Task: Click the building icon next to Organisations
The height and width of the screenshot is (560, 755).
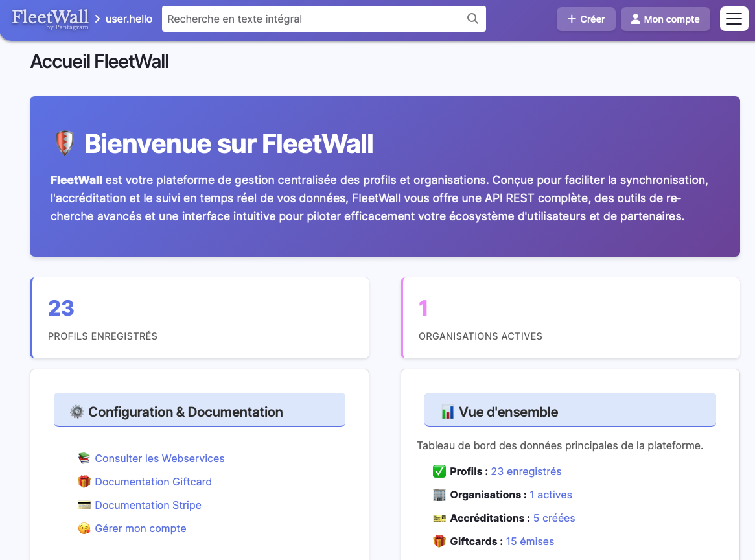Action: click(x=440, y=495)
